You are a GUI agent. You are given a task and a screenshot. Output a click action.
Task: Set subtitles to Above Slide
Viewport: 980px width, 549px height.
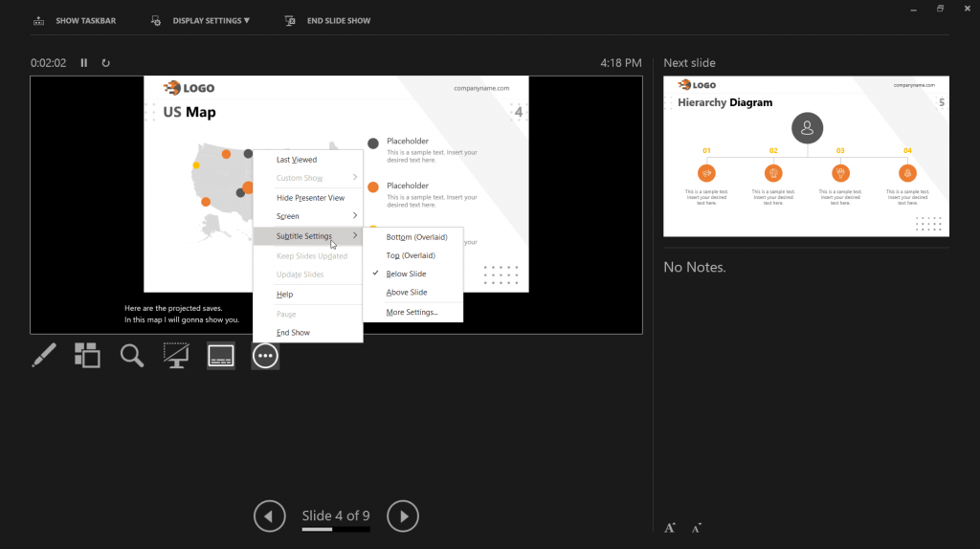(x=413, y=292)
